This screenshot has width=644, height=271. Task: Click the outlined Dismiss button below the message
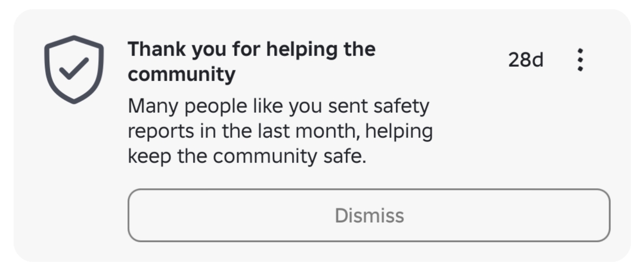coord(369,215)
